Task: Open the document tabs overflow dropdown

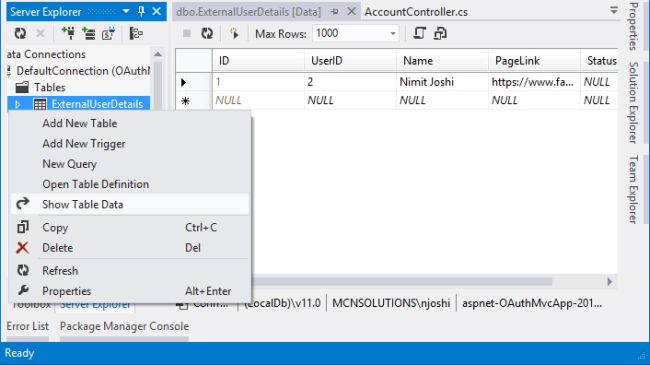Action: [614, 10]
